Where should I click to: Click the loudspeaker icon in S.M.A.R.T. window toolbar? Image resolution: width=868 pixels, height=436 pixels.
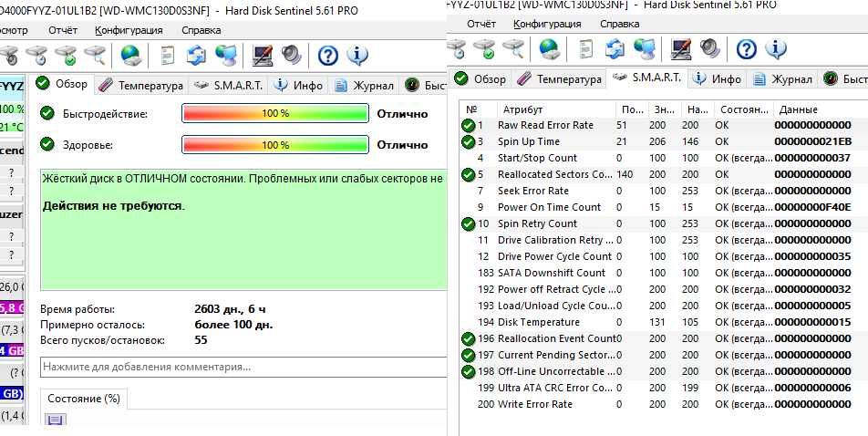click(x=709, y=48)
